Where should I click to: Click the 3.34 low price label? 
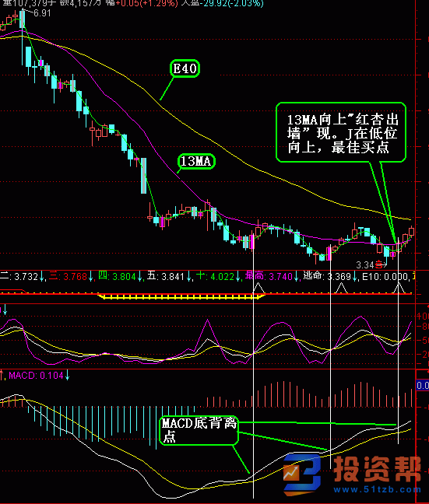365,265
